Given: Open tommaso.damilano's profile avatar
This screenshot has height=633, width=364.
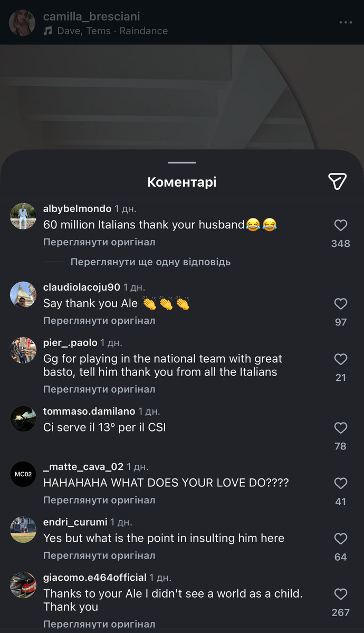Looking at the screenshot, I should pyautogui.click(x=23, y=419).
